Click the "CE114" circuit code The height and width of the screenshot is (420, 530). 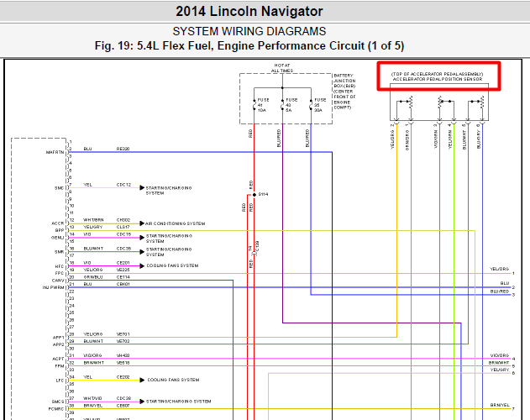(x=123, y=277)
